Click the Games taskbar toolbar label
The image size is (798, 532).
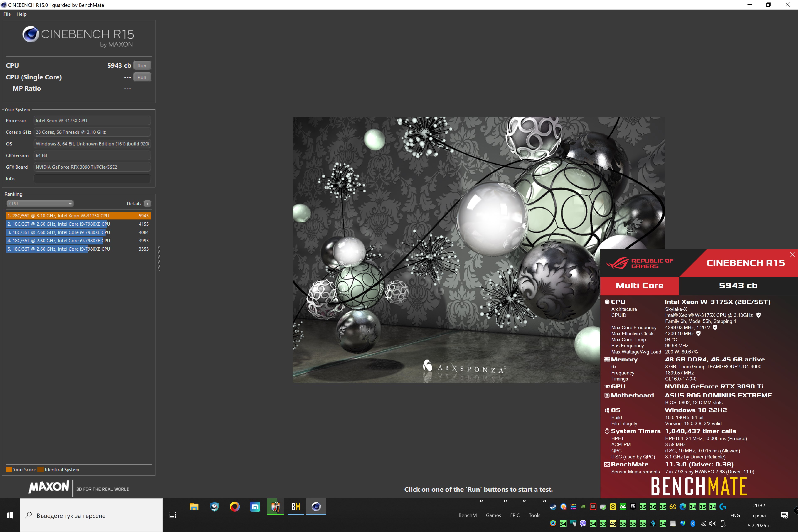(x=493, y=515)
